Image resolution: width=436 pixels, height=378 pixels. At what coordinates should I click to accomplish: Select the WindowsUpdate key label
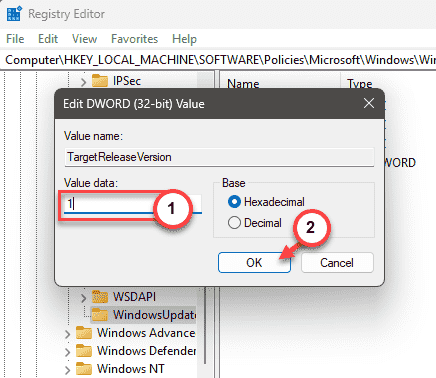(154, 315)
